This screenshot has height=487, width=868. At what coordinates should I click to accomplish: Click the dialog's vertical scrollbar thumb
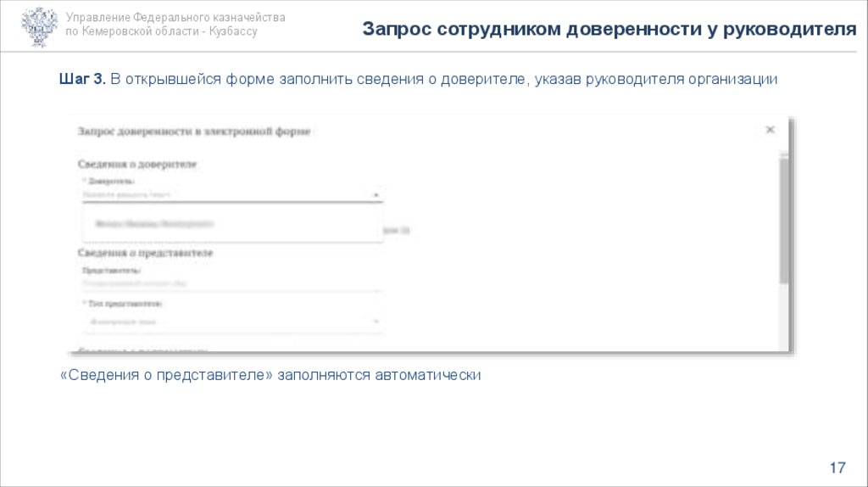pyautogui.click(x=784, y=221)
